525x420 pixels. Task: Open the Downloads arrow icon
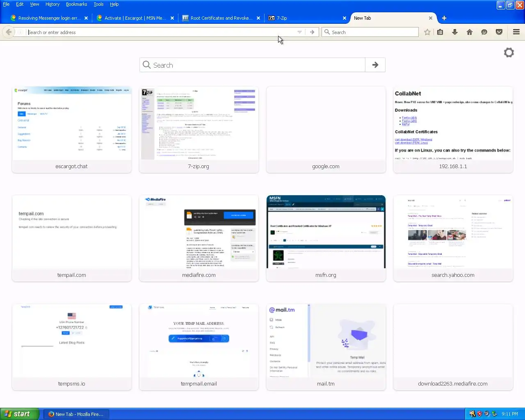[455, 32]
